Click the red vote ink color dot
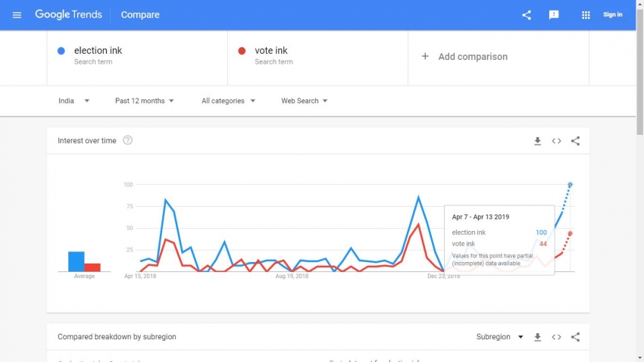This screenshot has width=644, height=362. [242, 51]
